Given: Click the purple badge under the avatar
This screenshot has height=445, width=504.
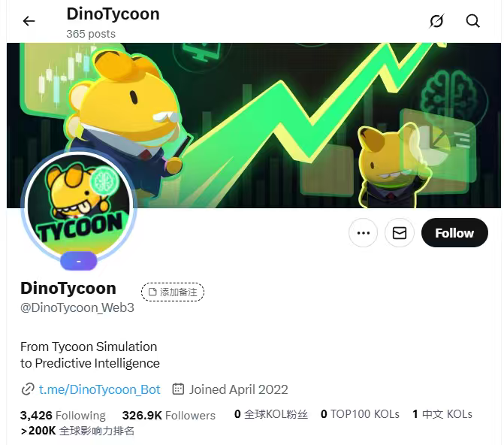Looking at the screenshot, I should point(79,261).
